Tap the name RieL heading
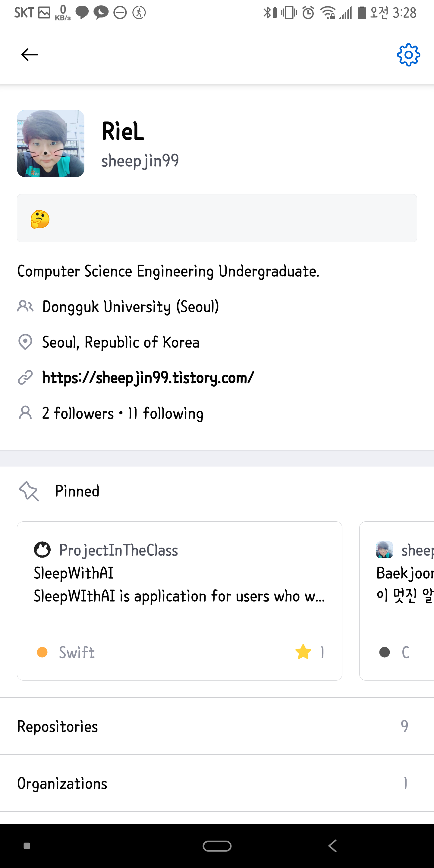This screenshot has height=868, width=434. [x=123, y=131]
